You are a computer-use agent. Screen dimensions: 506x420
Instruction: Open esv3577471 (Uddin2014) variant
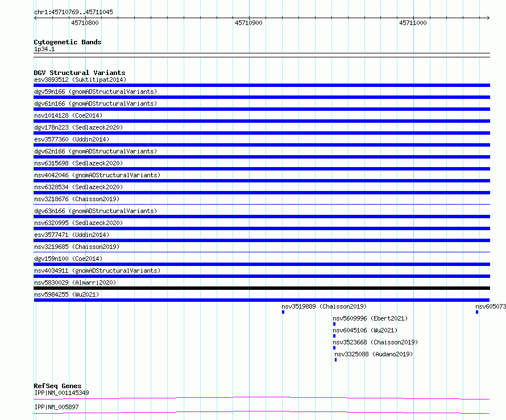click(x=72, y=235)
